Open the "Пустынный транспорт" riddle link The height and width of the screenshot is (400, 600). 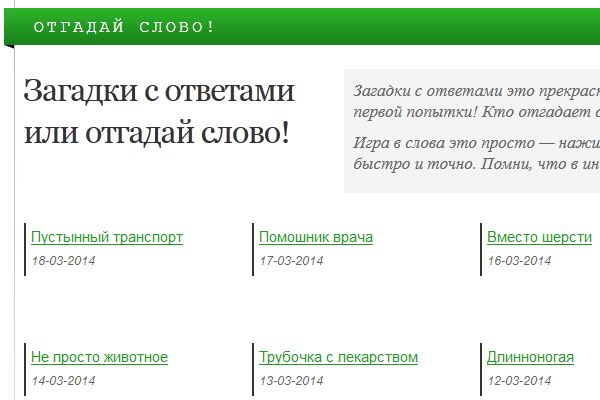pos(107,238)
